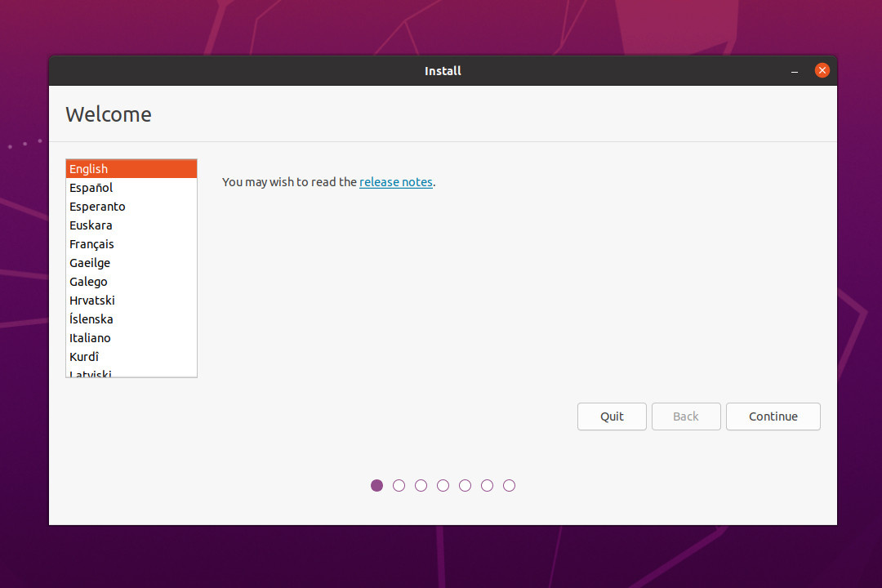Select Español language
The width and height of the screenshot is (882, 588).
click(x=131, y=188)
